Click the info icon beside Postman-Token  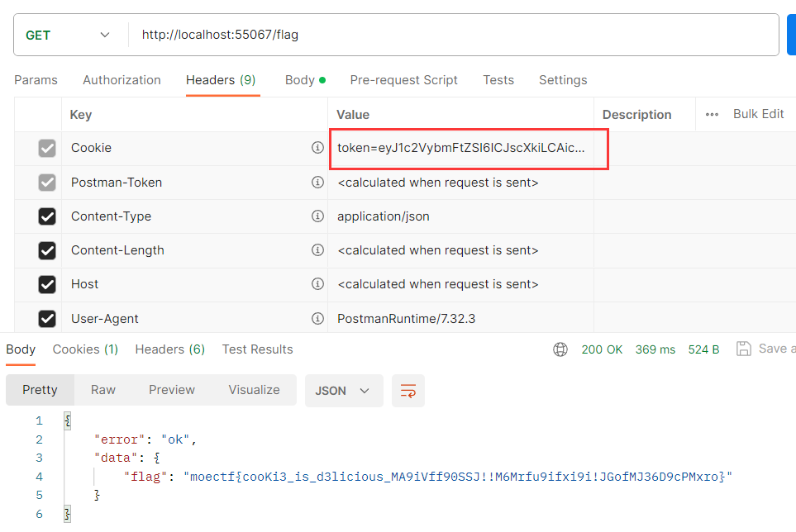click(317, 182)
